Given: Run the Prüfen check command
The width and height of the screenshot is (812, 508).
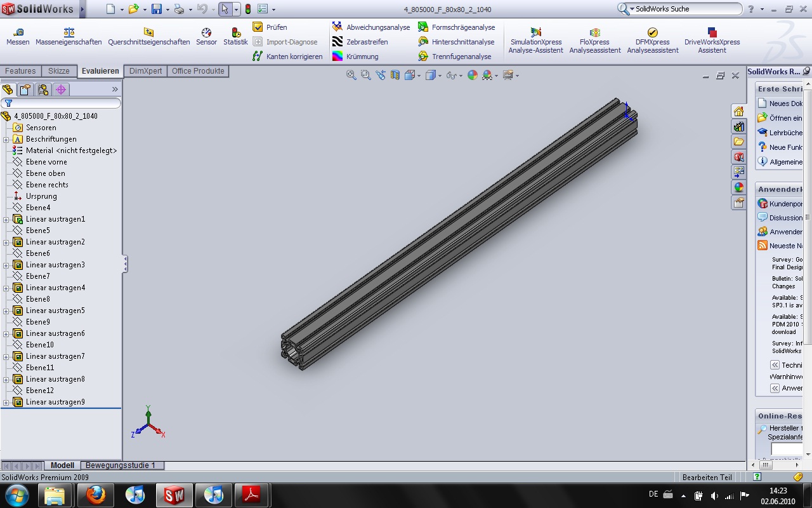Looking at the screenshot, I should pos(270,27).
